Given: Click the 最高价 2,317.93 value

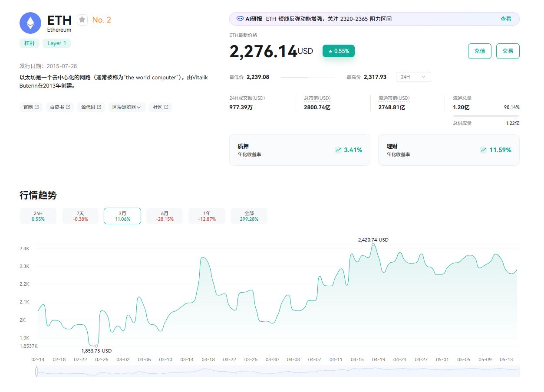Looking at the screenshot, I should point(375,77).
